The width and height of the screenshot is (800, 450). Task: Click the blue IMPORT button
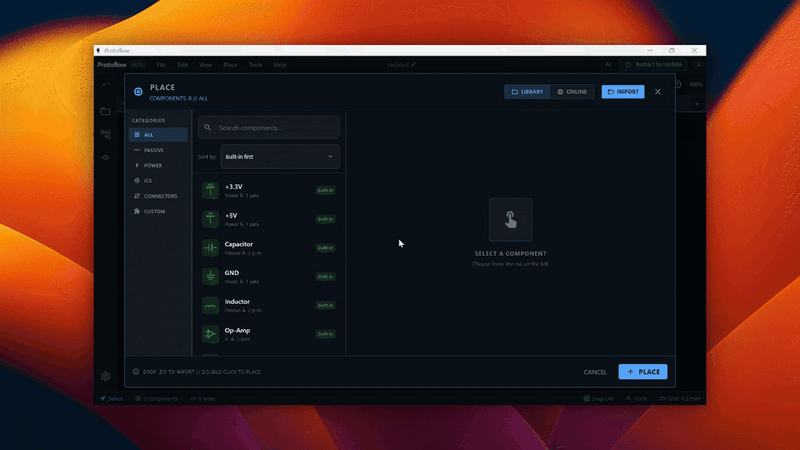[623, 92]
